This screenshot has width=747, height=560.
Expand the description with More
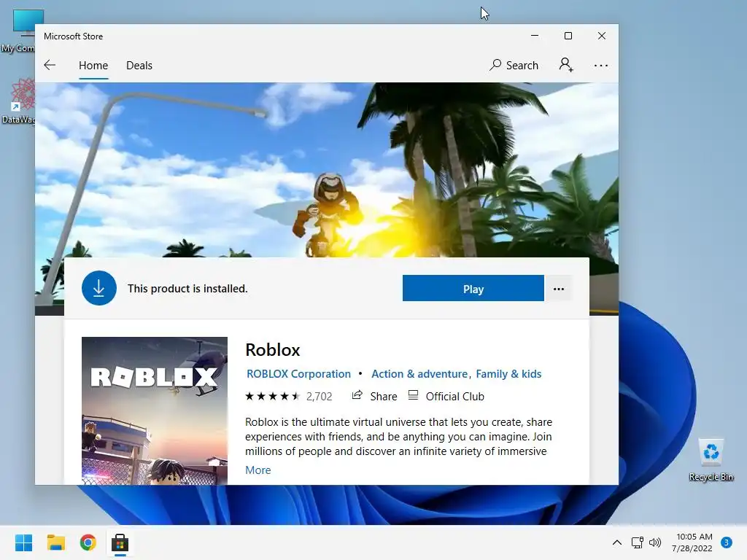[x=258, y=470]
